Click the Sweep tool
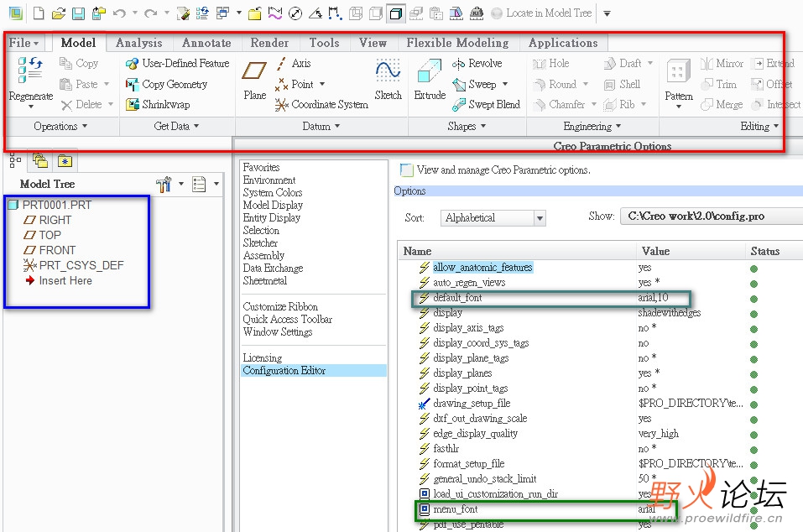This screenshot has width=803, height=532. [x=474, y=84]
